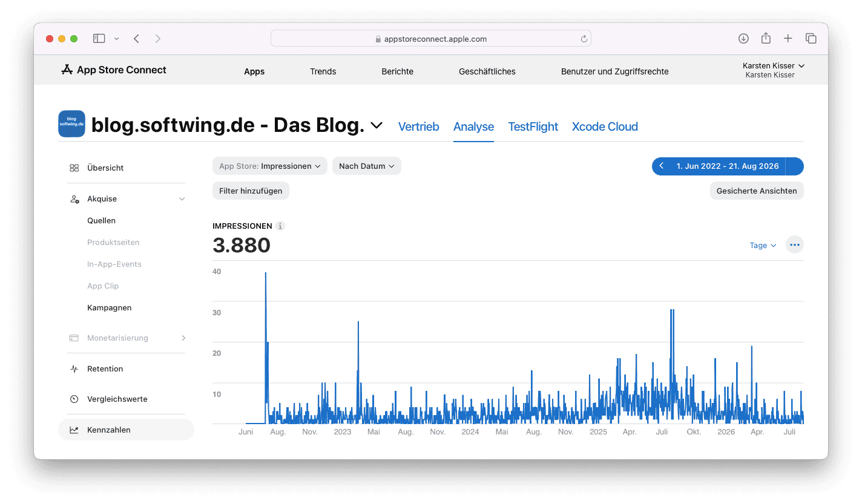
Task: Open the Geschäftliches menu item
Action: point(487,71)
